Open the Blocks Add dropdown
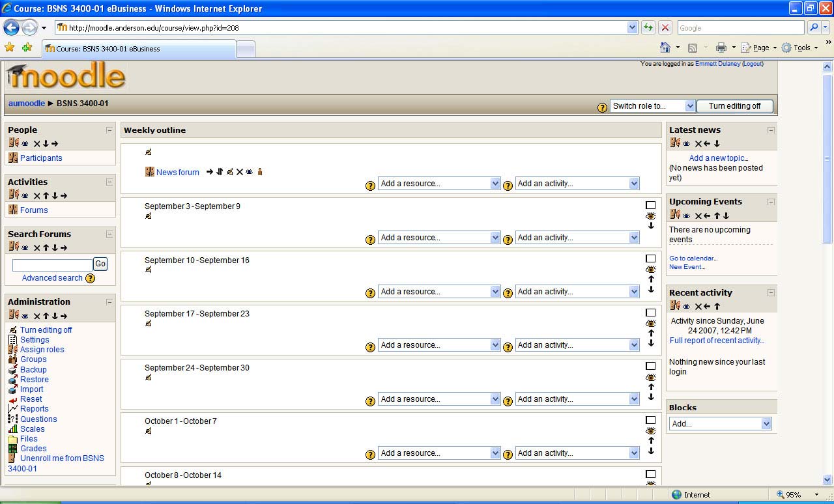 pos(721,424)
